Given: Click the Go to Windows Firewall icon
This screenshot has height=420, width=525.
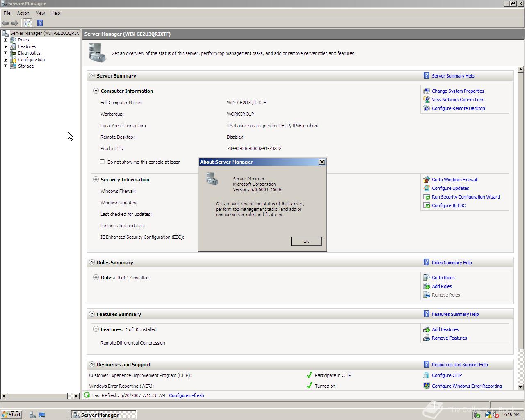Looking at the screenshot, I should click(427, 180).
